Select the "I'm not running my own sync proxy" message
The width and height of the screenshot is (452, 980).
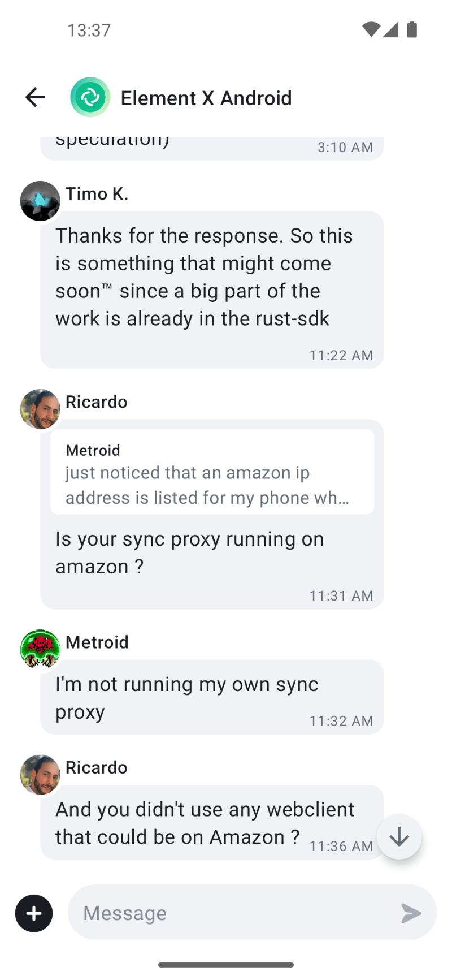[212, 697]
